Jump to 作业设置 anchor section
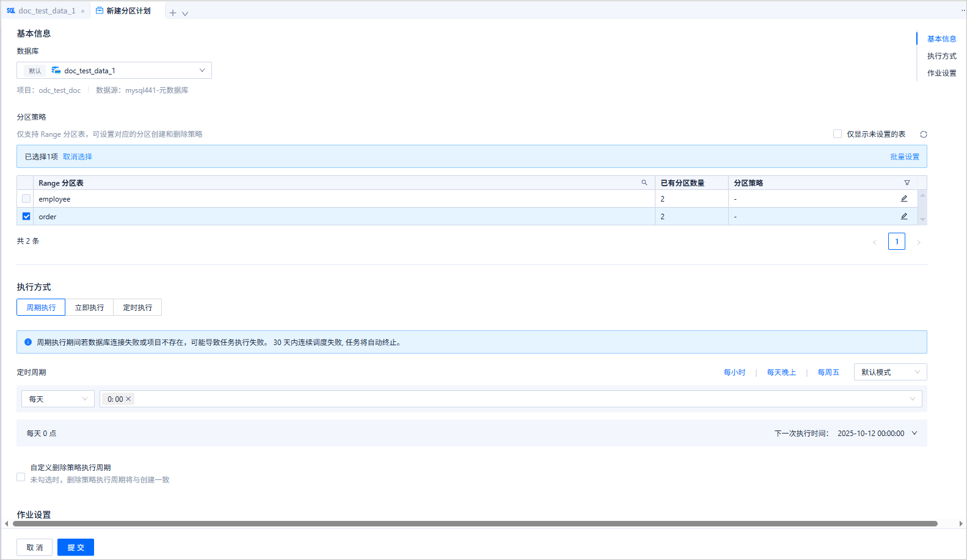The image size is (967, 560). coord(941,73)
